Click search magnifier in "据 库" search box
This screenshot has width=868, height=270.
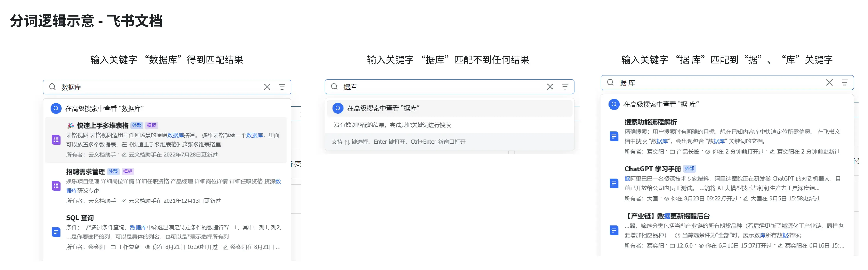pos(610,82)
